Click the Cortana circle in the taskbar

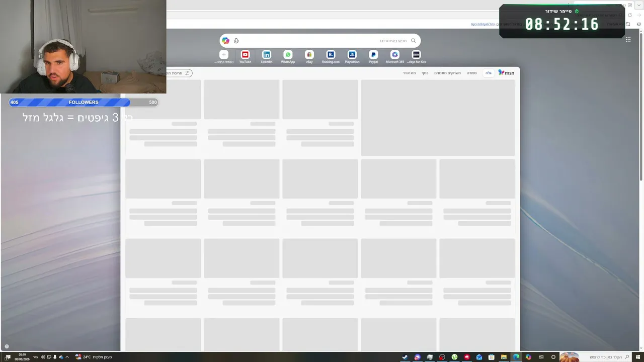tap(553, 357)
